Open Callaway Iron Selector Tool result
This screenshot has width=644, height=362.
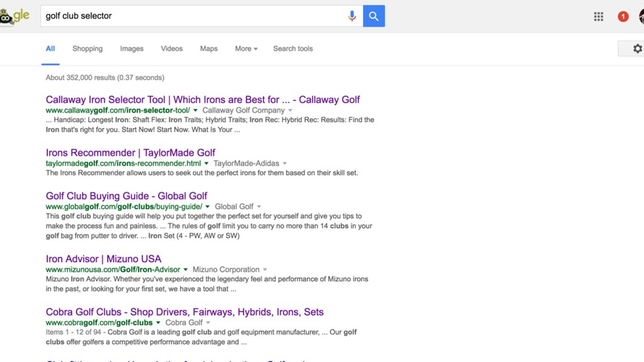click(203, 100)
